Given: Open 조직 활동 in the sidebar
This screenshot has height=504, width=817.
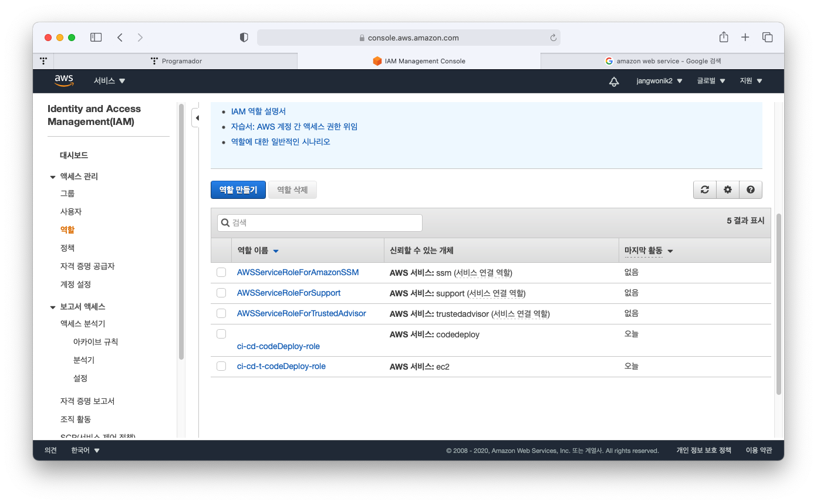Looking at the screenshot, I should pyautogui.click(x=76, y=420).
